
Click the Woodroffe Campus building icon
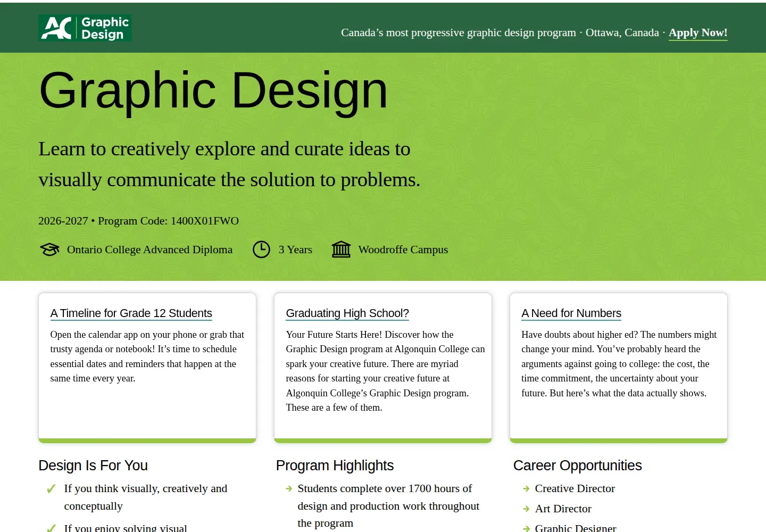click(341, 249)
